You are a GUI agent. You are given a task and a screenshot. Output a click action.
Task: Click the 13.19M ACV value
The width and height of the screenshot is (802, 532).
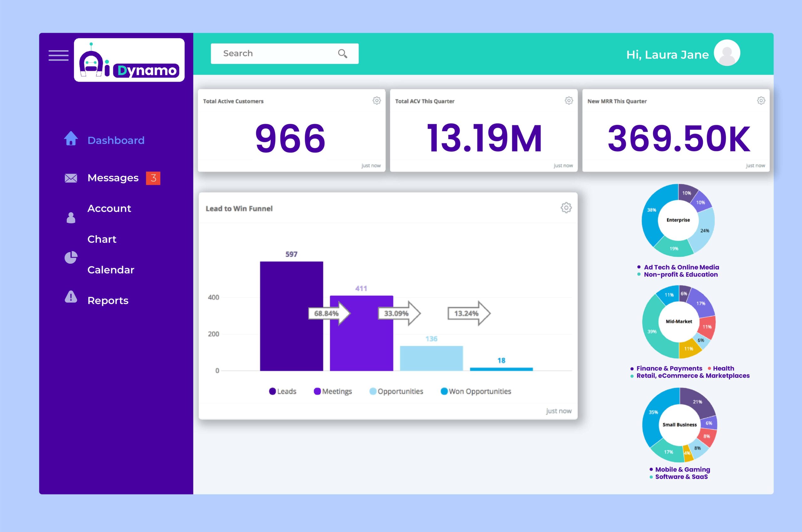pyautogui.click(x=484, y=138)
